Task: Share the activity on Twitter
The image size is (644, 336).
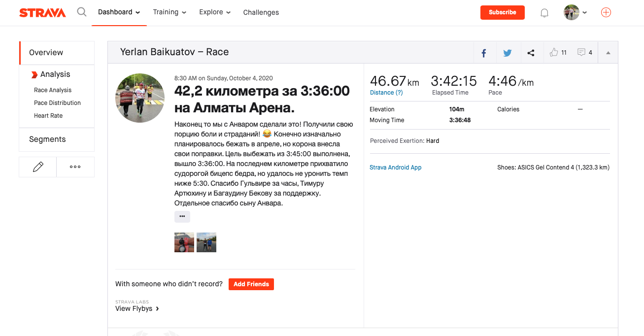Action: [x=507, y=53]
